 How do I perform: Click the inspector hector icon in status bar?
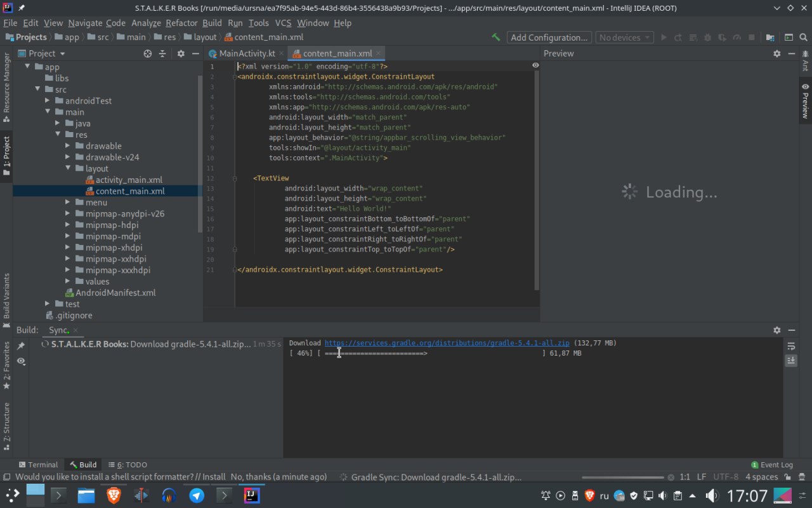[x=802, y=477]
